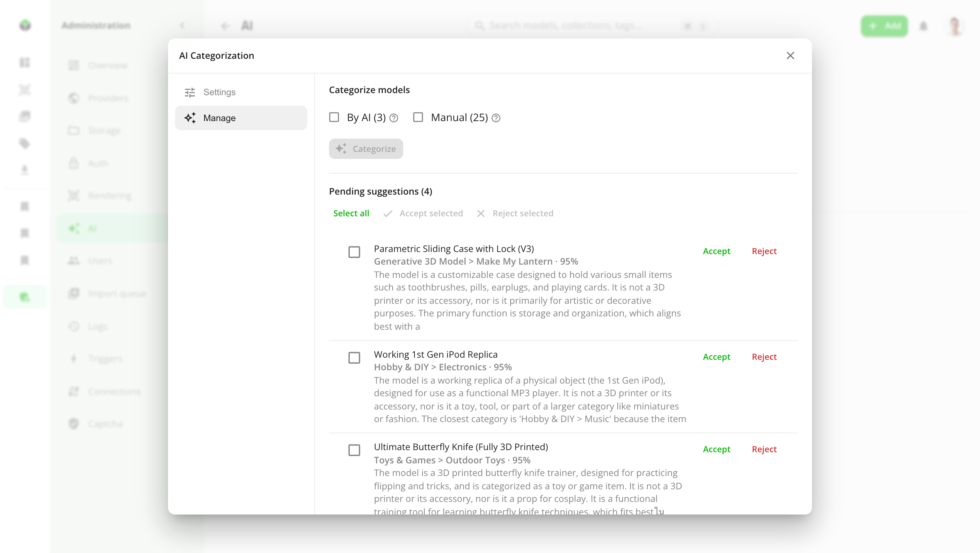Click the X icon of Reject selected
Viewport: 980px width, 553px height.
pyautogui.click(x=481, y=214)
